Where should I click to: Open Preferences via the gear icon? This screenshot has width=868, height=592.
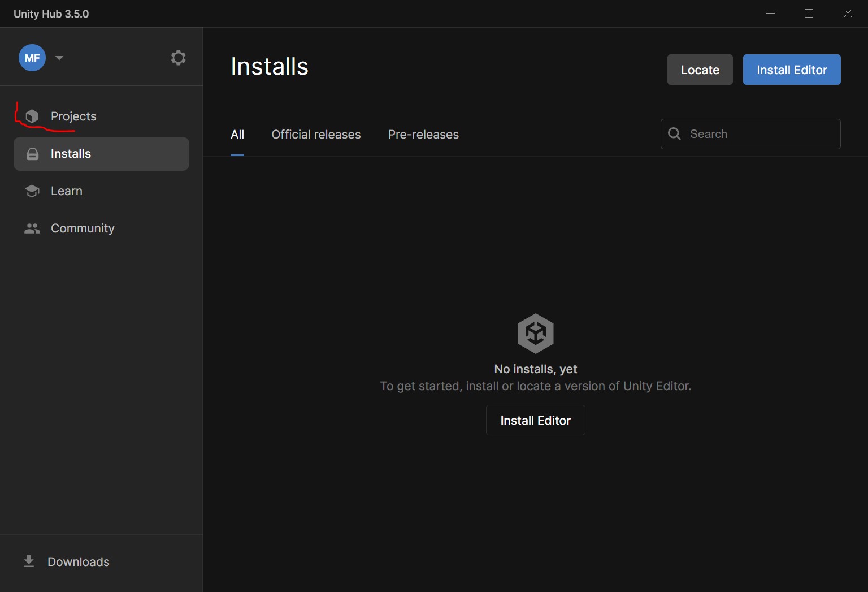(x=178, y=58)
